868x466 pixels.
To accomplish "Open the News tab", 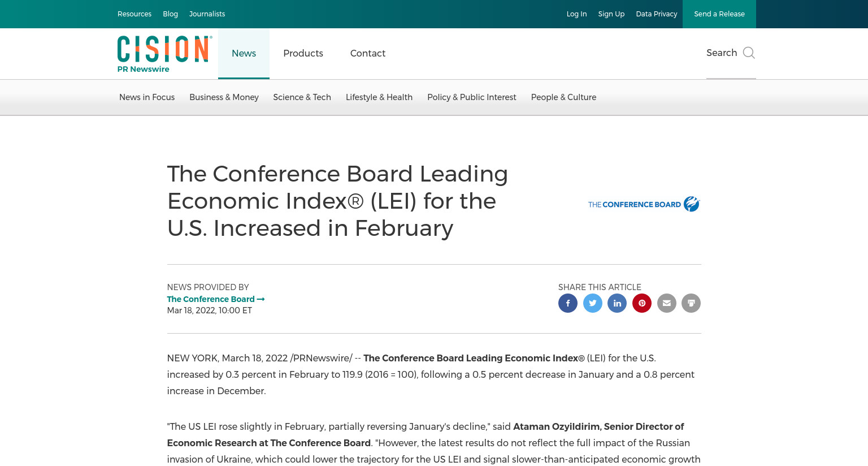I will 244,53.
